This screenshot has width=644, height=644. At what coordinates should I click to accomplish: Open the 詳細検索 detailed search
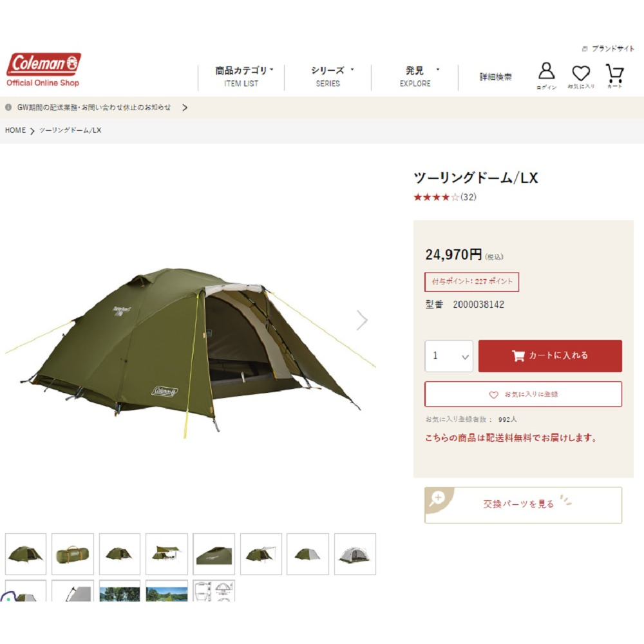[x=496, y=77]
